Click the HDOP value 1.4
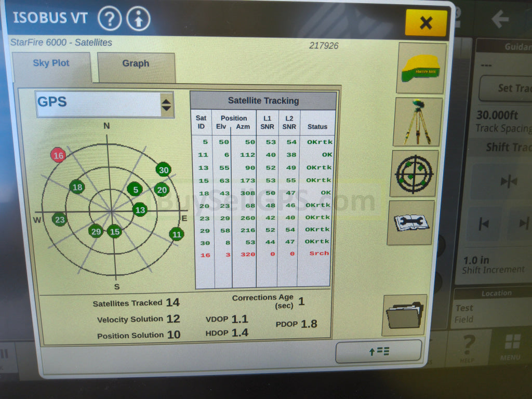532x399 pixels. [x=240, y=332]
